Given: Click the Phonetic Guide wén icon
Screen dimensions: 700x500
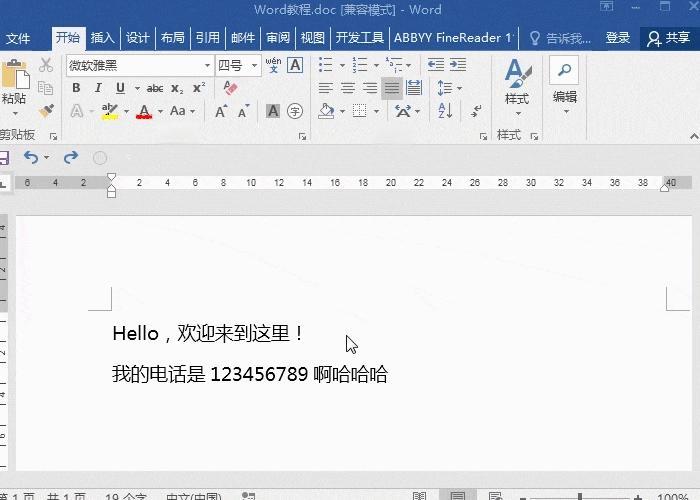Looking at the screenshot, I should coord(273,65).
